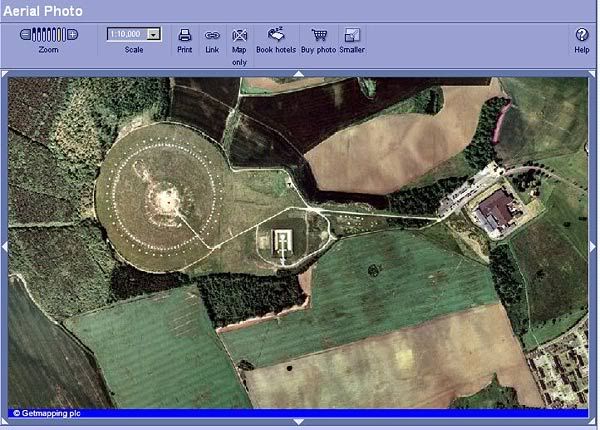Image resolution: width=600 pixels, height=430 pixels.
Task: Click the zoom in plus button
Action: point(72,34)
